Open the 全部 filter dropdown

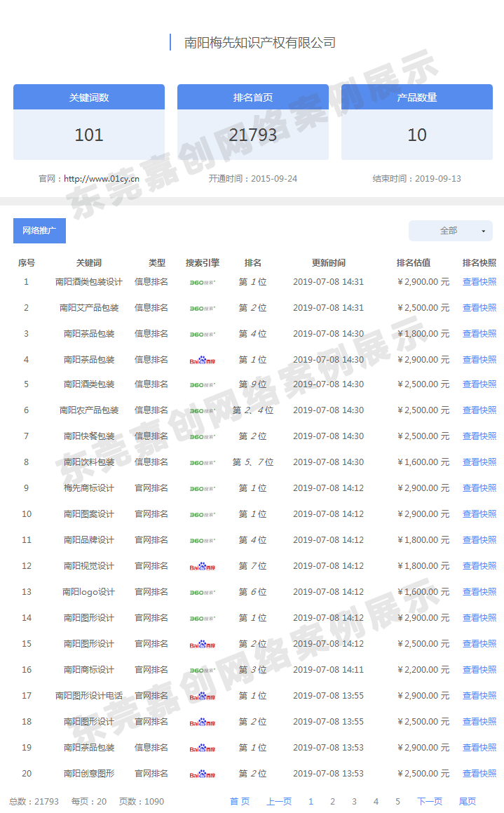pyautogui.click(x=451, y=231)
